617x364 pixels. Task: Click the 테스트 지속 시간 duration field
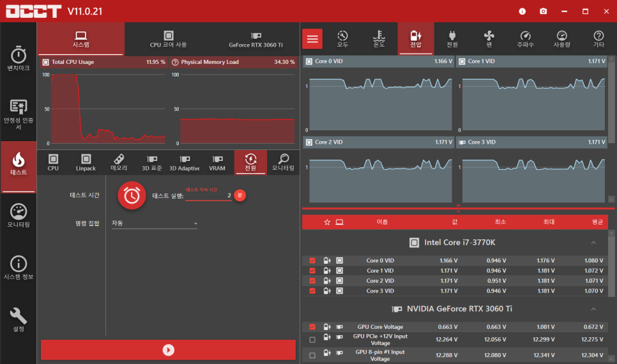point(209,195)
